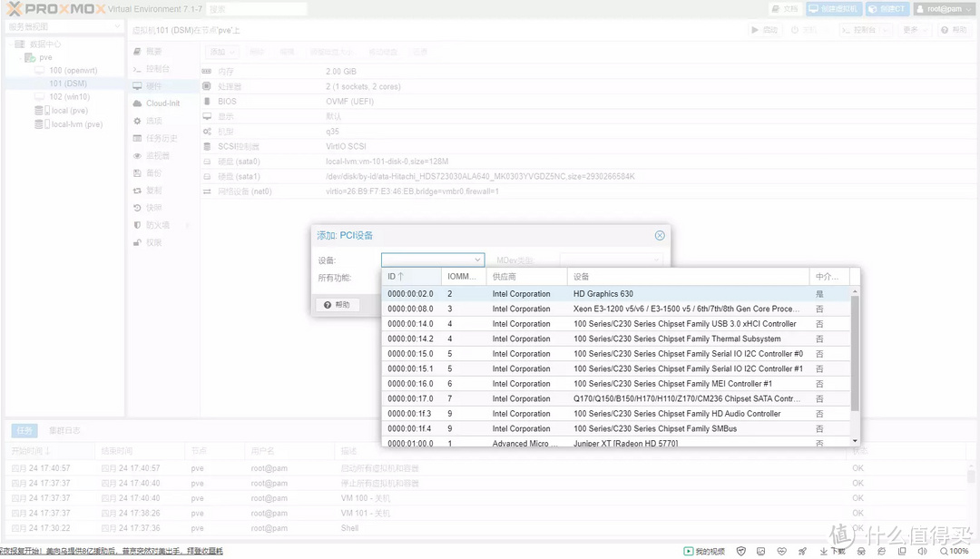Open the 添加 add hardware dropdown
Image resolution: width=980 pixels, height=559 pixels.
point(222,52)
